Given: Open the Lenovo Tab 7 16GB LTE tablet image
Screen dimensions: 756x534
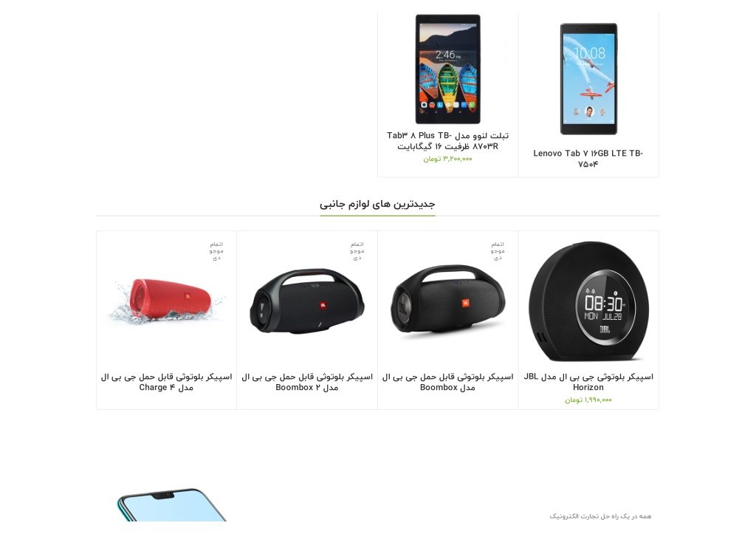Looking at the screenshot, I should [588, 78].
